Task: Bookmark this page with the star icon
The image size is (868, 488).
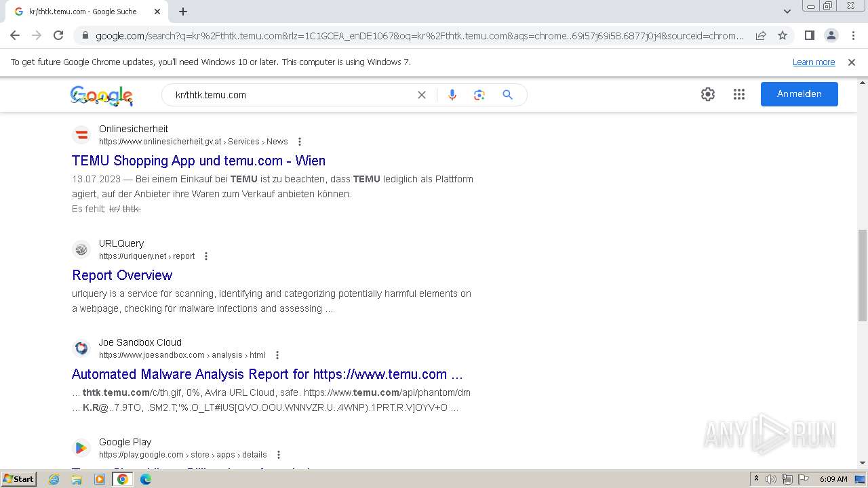Action: pos(783,35)
